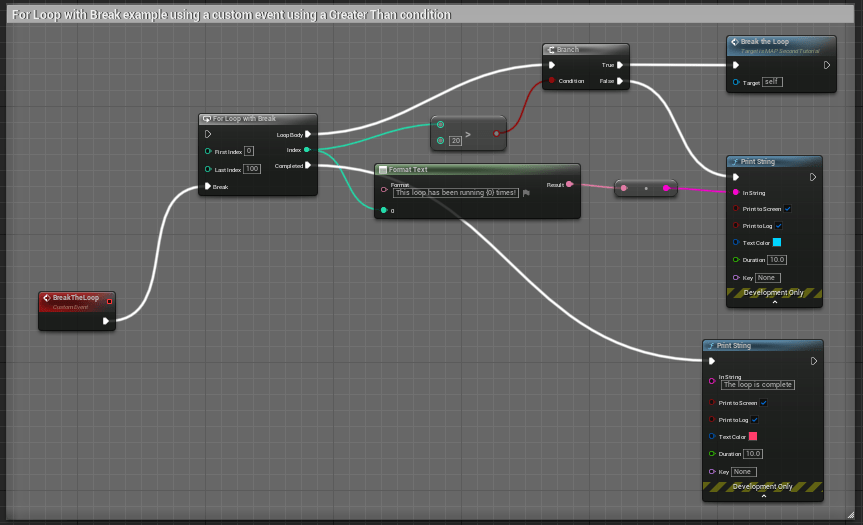Collapse the lower Print String advanced options

coord(763,495)
